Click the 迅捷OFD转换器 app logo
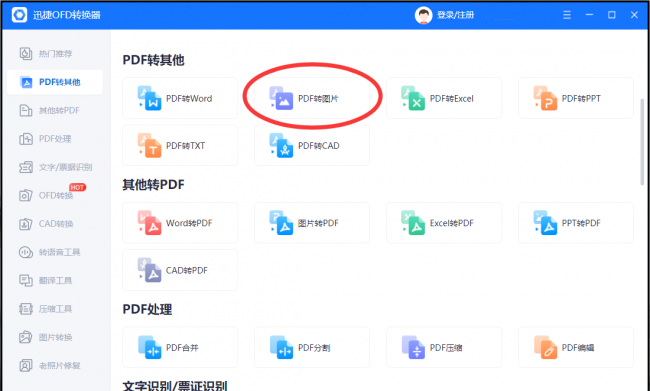The image size is (650, 391). coord(19,15)
